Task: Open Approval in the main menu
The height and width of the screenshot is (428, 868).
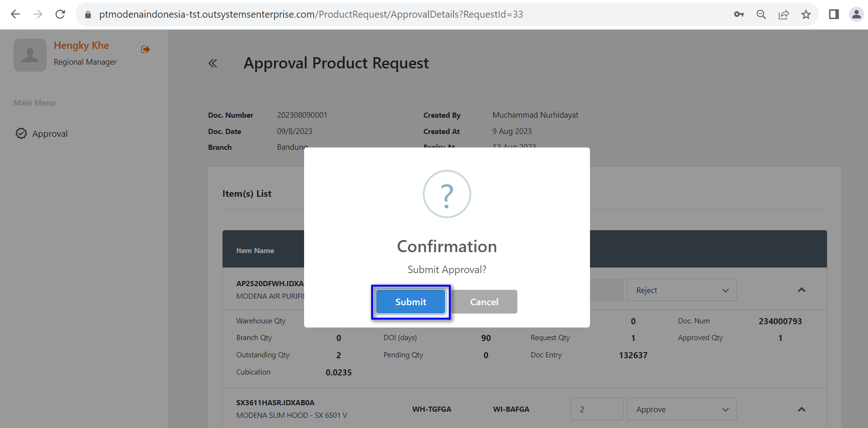Action: tap(49, 134)
